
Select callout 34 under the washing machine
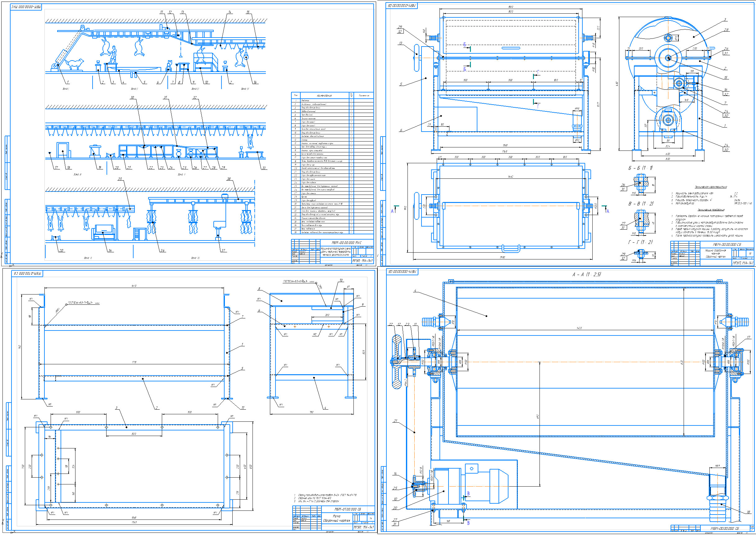coord(110,250)
